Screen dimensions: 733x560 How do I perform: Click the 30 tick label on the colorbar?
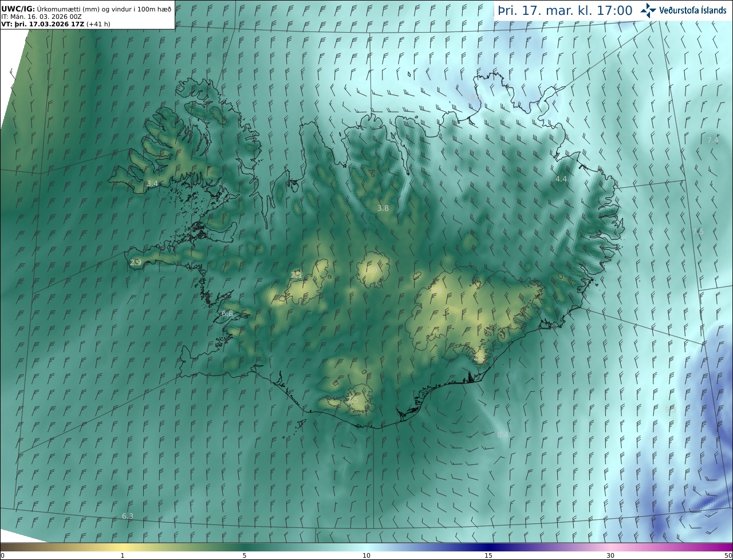[610, 555]
